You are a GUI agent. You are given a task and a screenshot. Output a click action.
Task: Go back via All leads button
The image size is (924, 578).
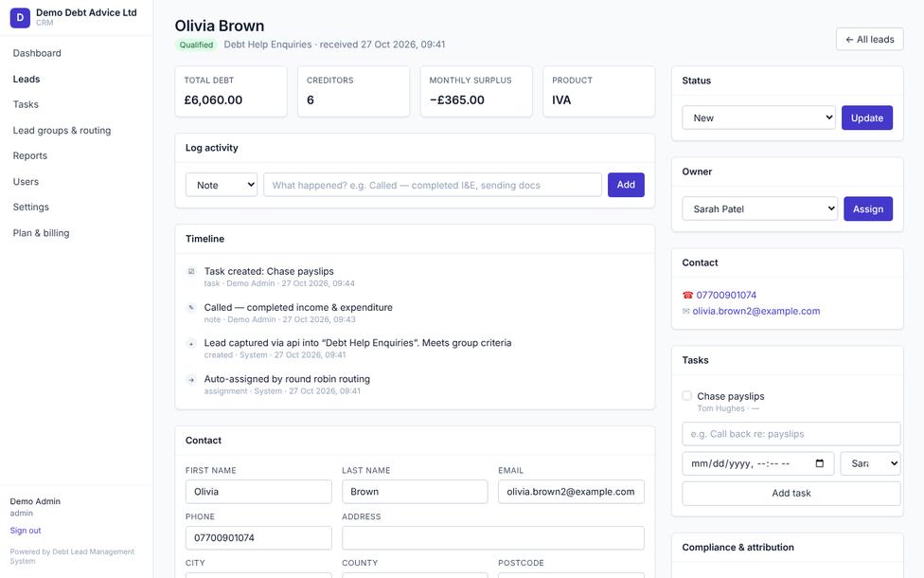click(869, 40)
